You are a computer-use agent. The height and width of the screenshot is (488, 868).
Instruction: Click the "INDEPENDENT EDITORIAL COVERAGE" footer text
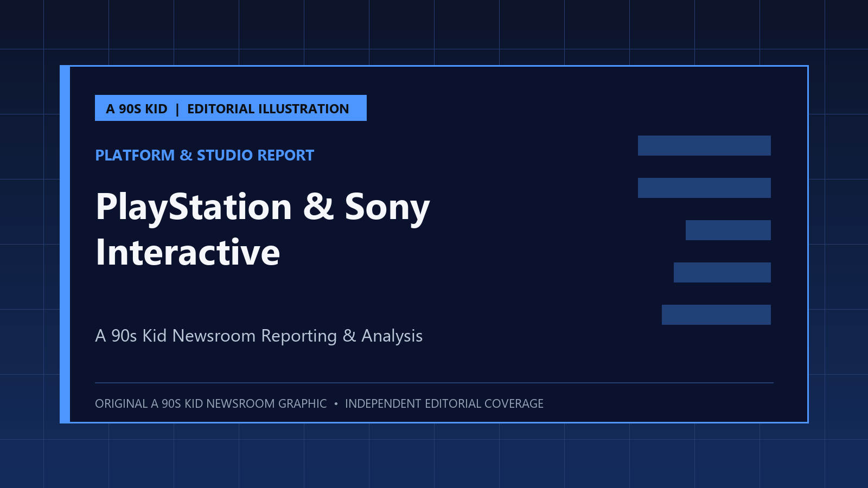tap(444, 403)
